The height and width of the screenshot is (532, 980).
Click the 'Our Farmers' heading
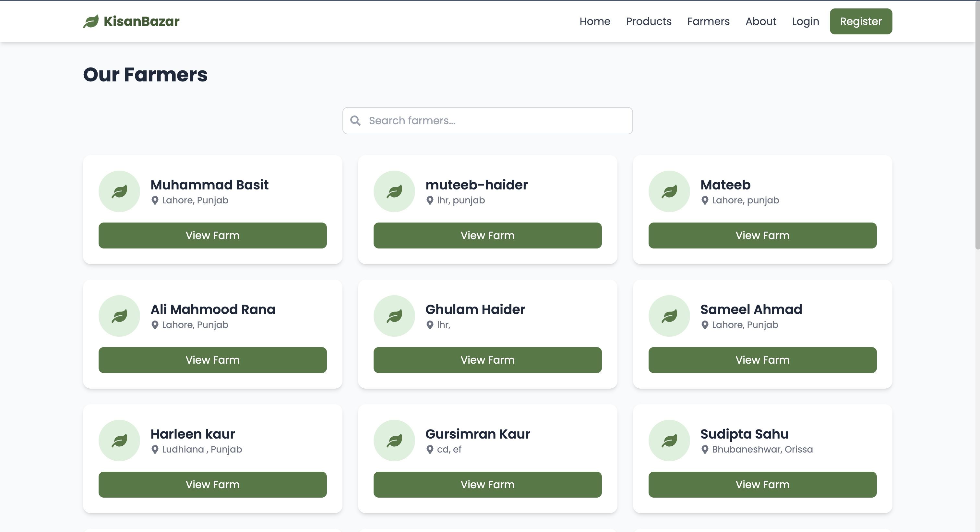click(x=145, y=75)
